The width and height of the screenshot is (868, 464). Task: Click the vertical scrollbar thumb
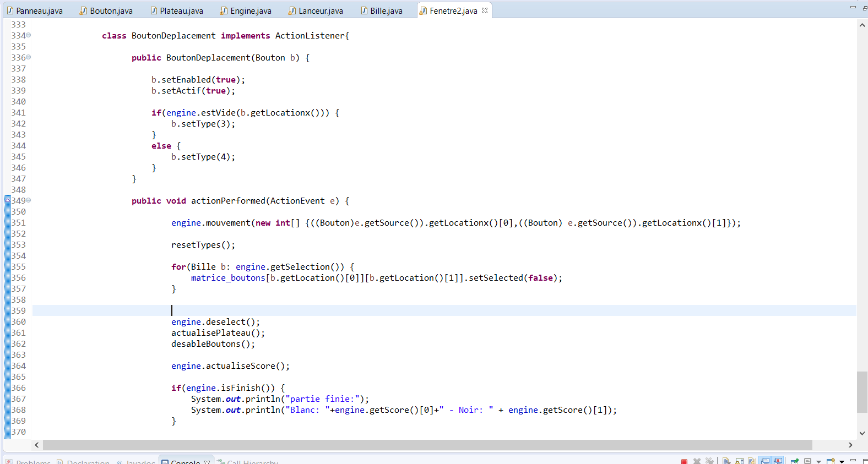(862, 392)
